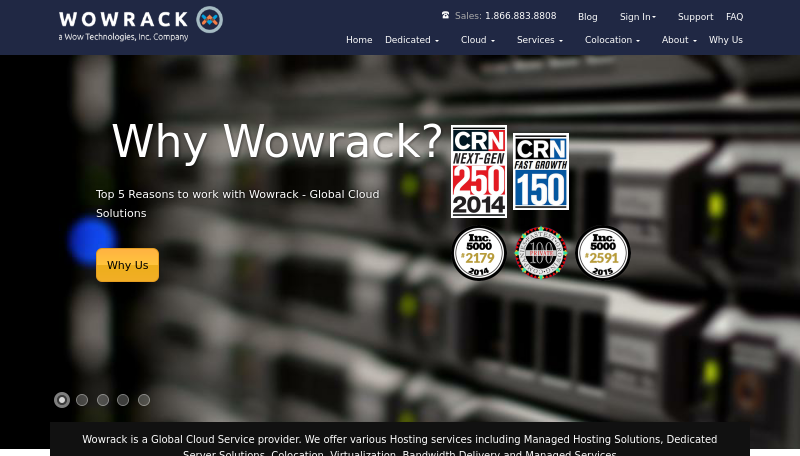Open the Why Us nav item
Image resolution: width=800 pixels, height=456 pixels.
click(726, 40)
